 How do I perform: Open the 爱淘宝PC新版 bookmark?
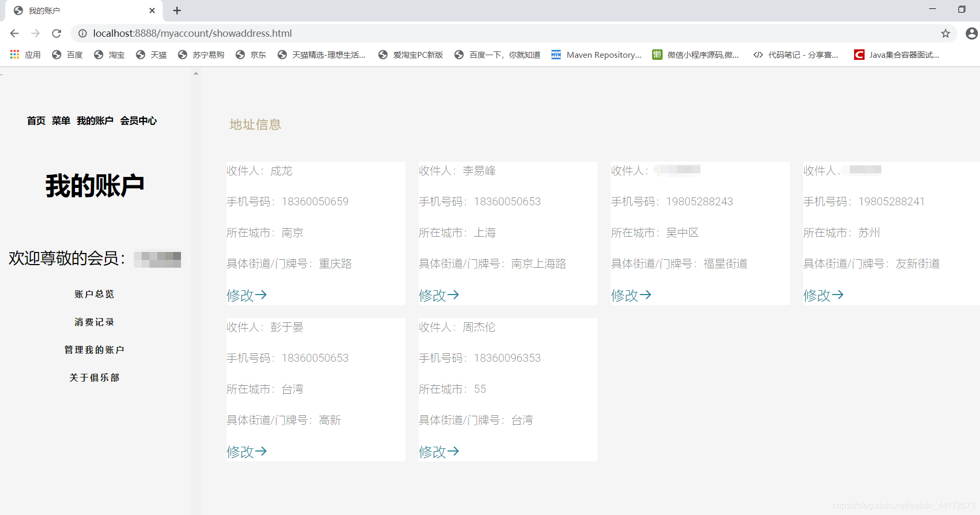tap(411, 55)
